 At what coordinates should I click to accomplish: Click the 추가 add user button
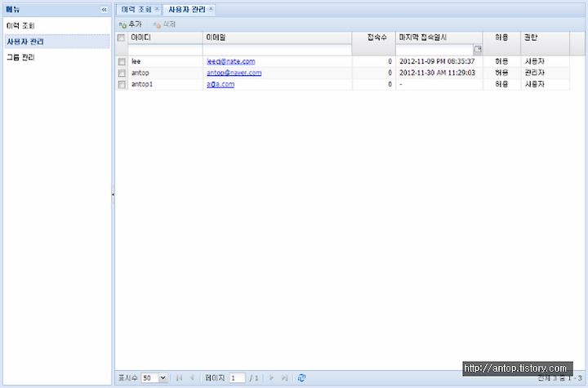pos(131,25)
